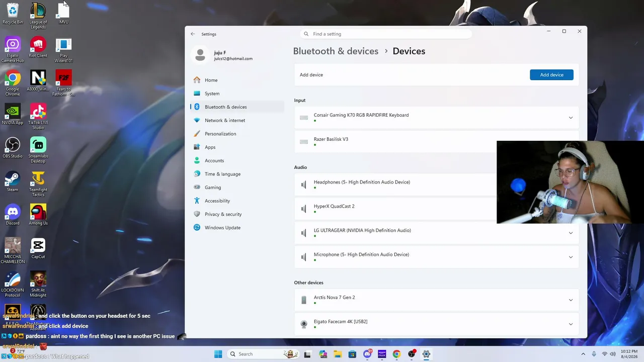Select the A8000_Win desktop shortcut
The height and width of the screenshot is (362, 644).
click(x=38, y=81)
